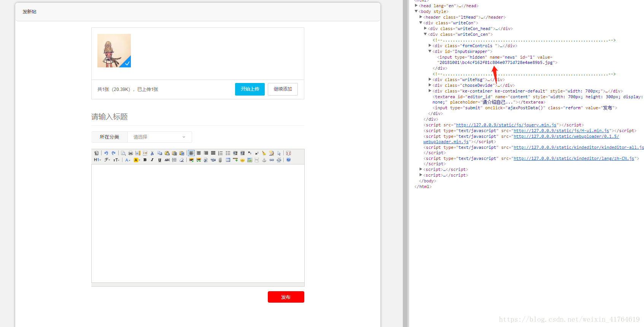This screenshot has width=644, height=327.
Task: Copy selection using toolbar icon
Action: [160, 153]
